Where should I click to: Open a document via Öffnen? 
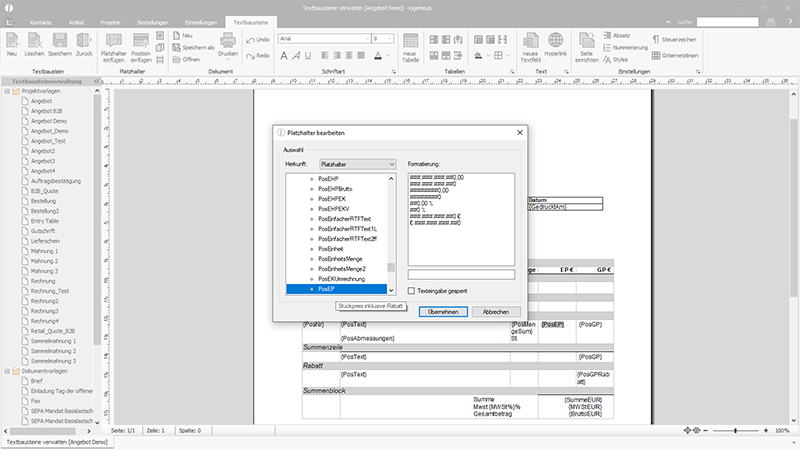coord(186,59)
